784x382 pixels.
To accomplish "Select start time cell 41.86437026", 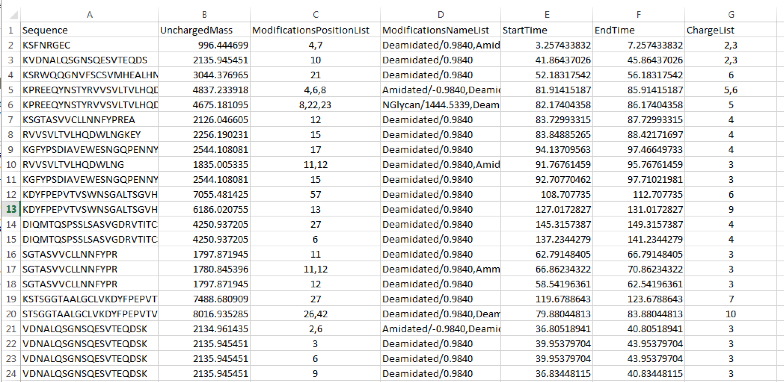I will (x=546, y=60).
